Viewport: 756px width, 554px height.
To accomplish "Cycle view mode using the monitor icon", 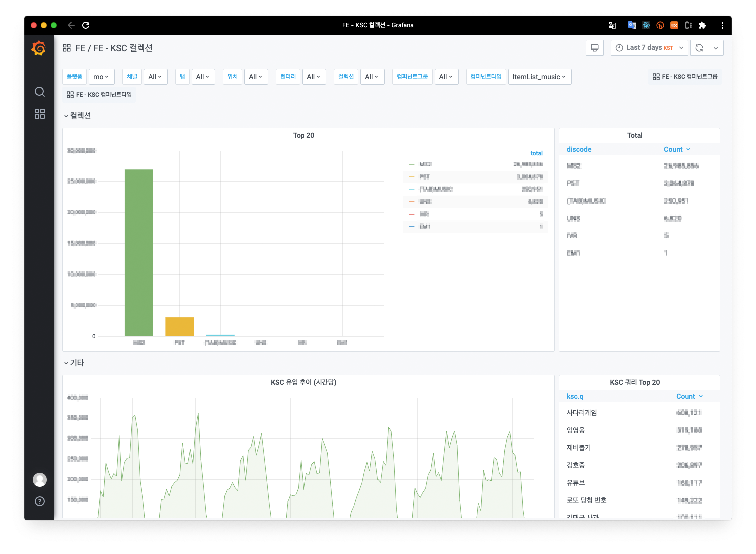I will click(595, 48).
